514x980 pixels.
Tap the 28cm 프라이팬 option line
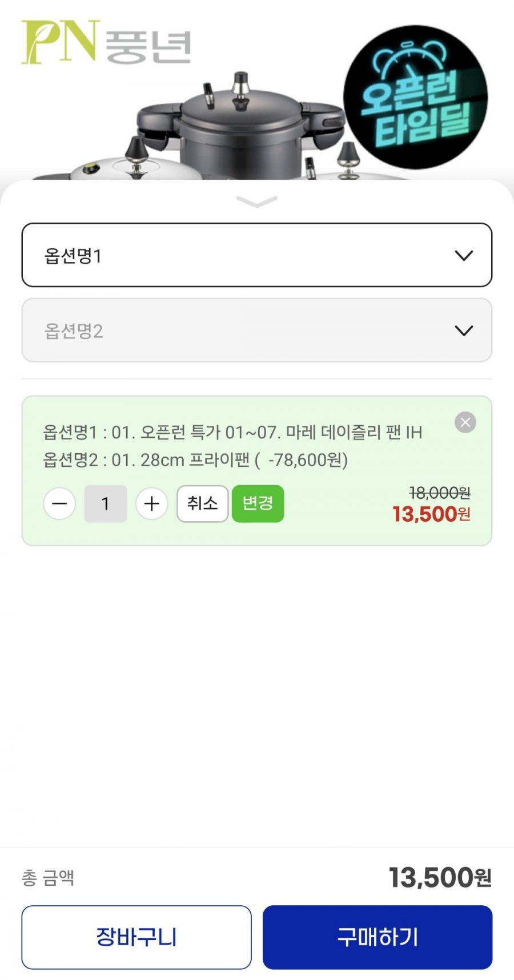click(x=195, y=460)
